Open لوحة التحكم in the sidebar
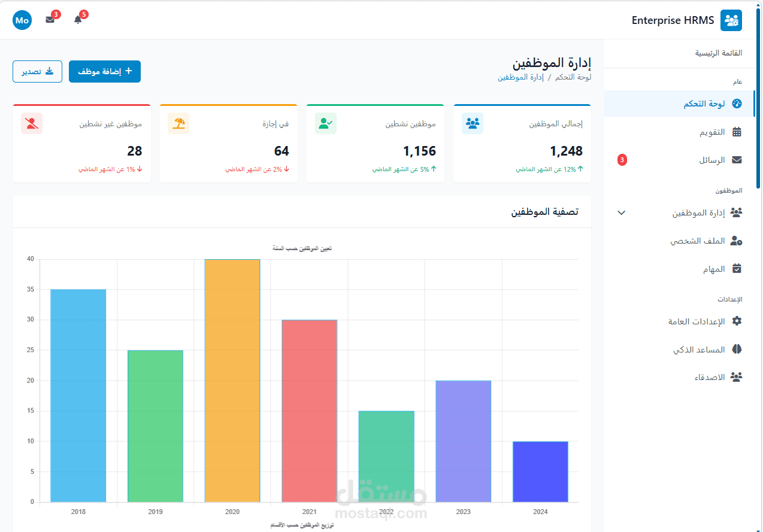 point(680,104)
